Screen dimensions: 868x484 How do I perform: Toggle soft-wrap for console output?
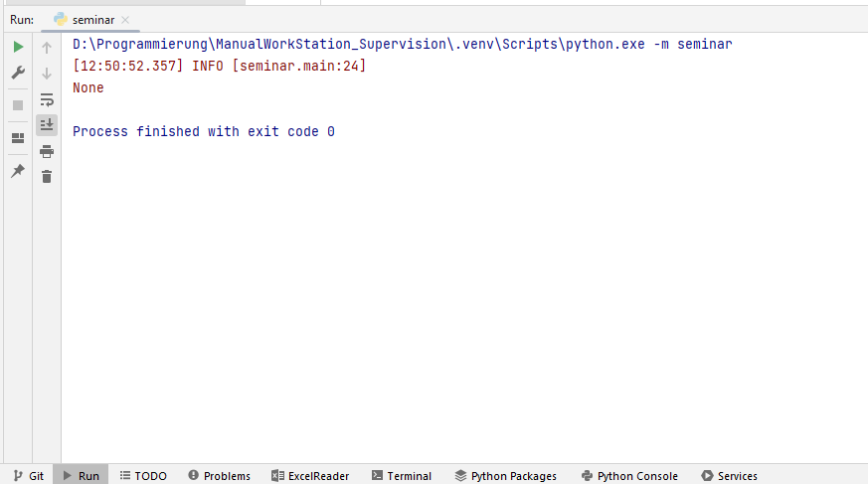coord(47,99)
